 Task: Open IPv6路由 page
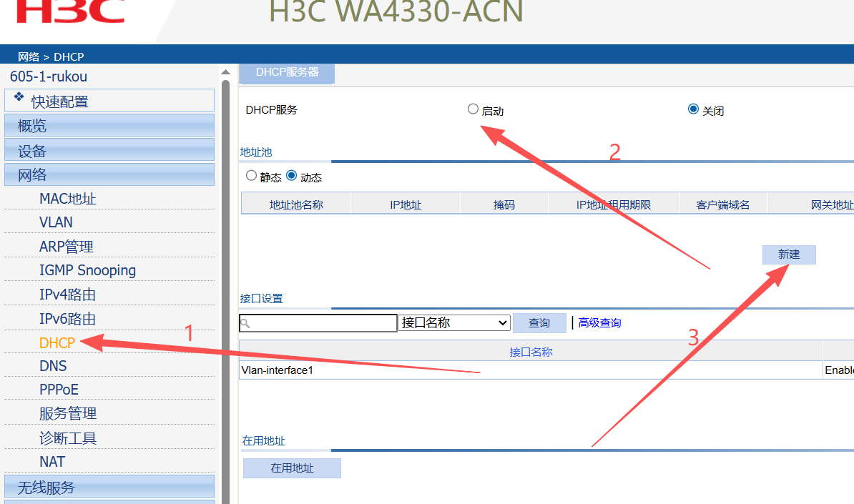(67, 318)
